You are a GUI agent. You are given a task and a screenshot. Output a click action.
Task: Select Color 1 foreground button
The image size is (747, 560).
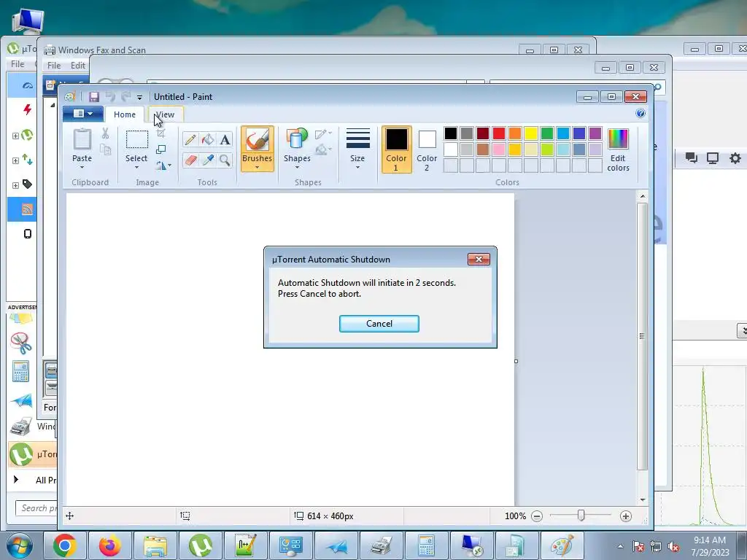[x=396, y=149]
